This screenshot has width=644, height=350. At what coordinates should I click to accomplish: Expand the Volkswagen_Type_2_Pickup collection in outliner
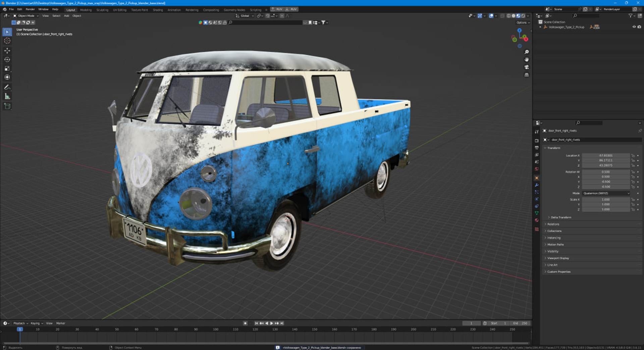[x=540, y=27]
